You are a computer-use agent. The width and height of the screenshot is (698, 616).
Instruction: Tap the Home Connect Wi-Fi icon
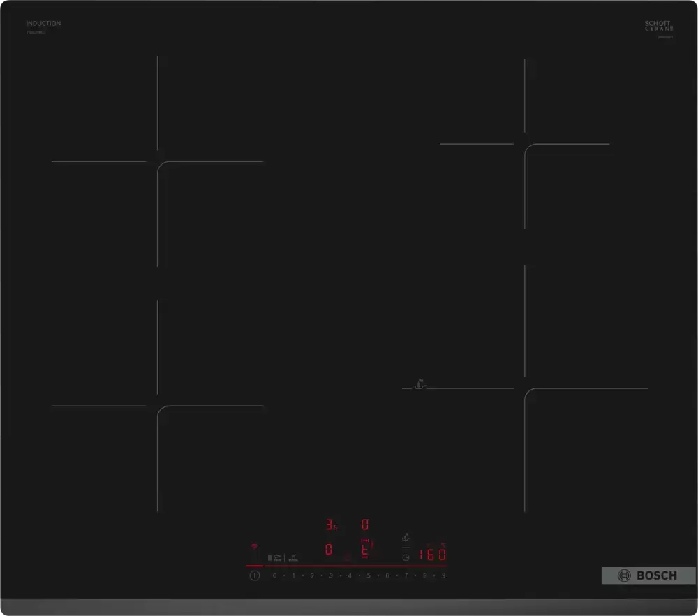pyautogui.click(x=254, y=547)
